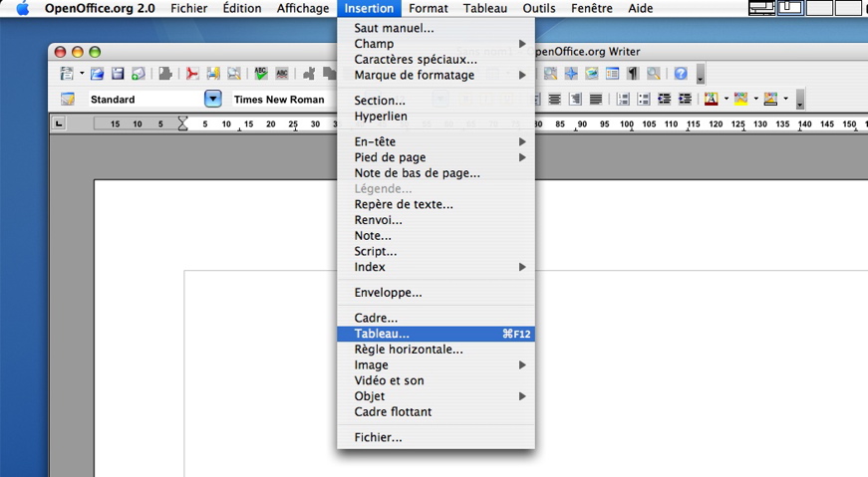Click the Print file directly icon
The height and width of the screenshot is (477, 868).
(213, 73)
